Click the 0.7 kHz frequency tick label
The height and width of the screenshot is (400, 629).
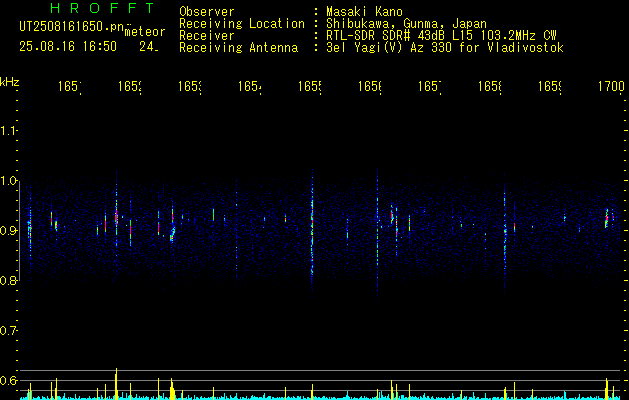click(8, 331)
